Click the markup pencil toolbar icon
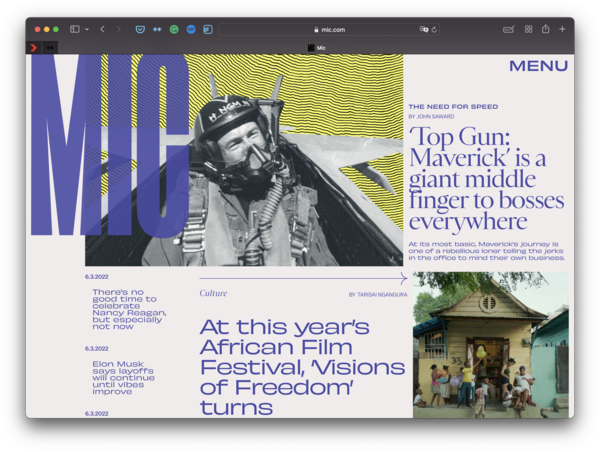Screen dimensions: 600x452 coord(509,29)
